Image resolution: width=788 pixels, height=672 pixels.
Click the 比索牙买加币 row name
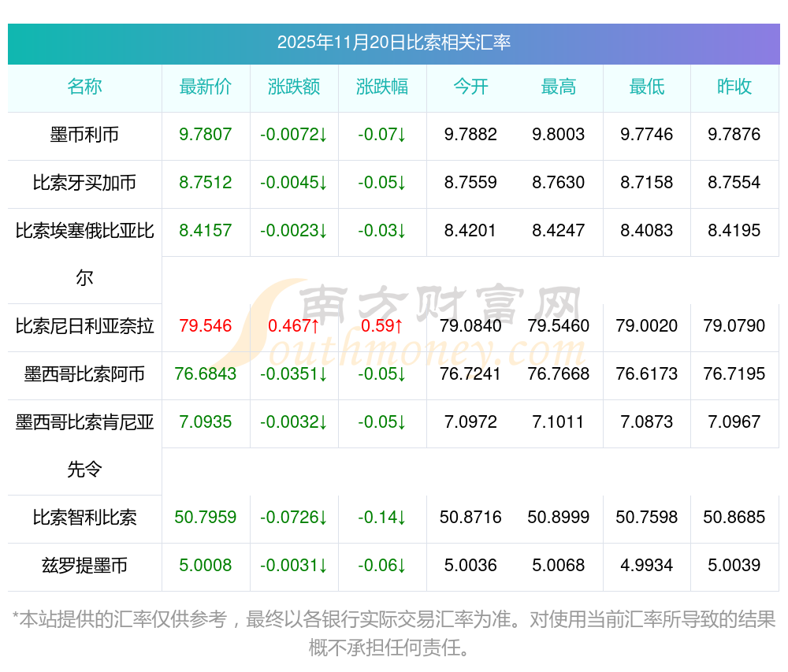click(84, 182)
